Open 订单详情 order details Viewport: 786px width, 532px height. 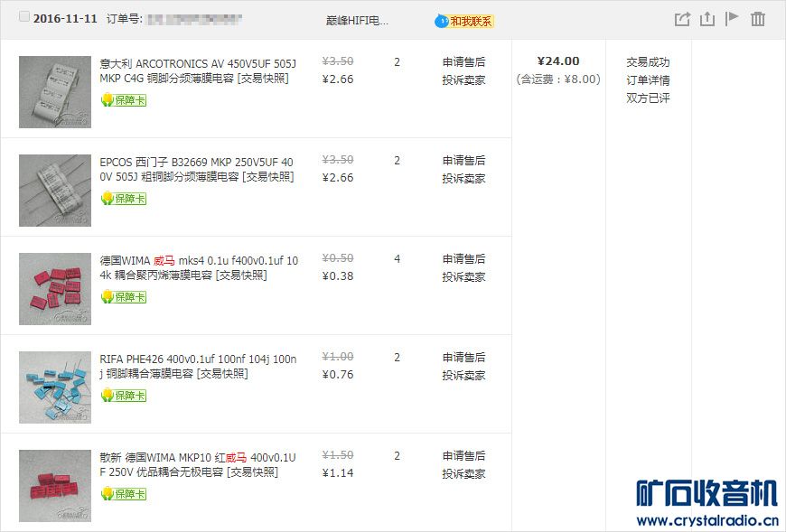(x=648, y=80)
